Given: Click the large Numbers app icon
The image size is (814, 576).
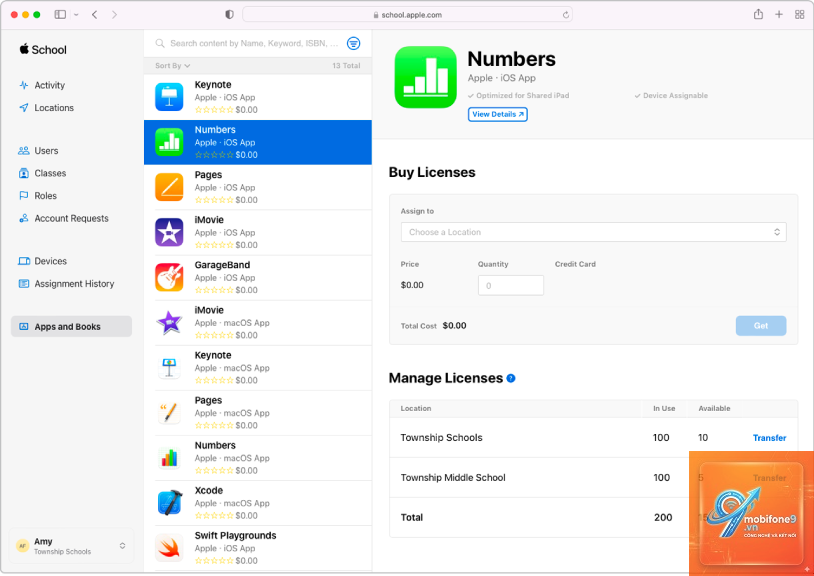Looking at the screenshot, I should coord(426,77).
